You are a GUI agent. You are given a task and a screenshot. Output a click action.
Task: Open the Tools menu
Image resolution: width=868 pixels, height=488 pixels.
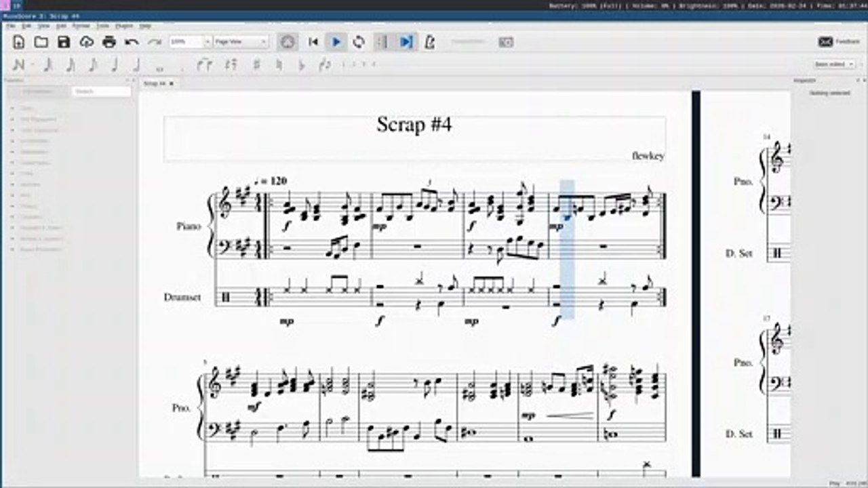102,26
